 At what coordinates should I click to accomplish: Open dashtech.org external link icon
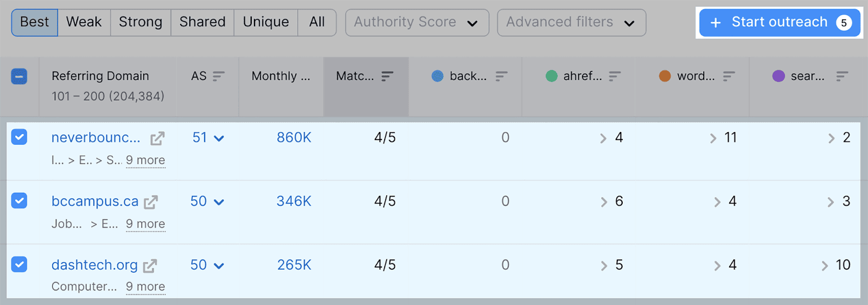click(x=150, y=266)
